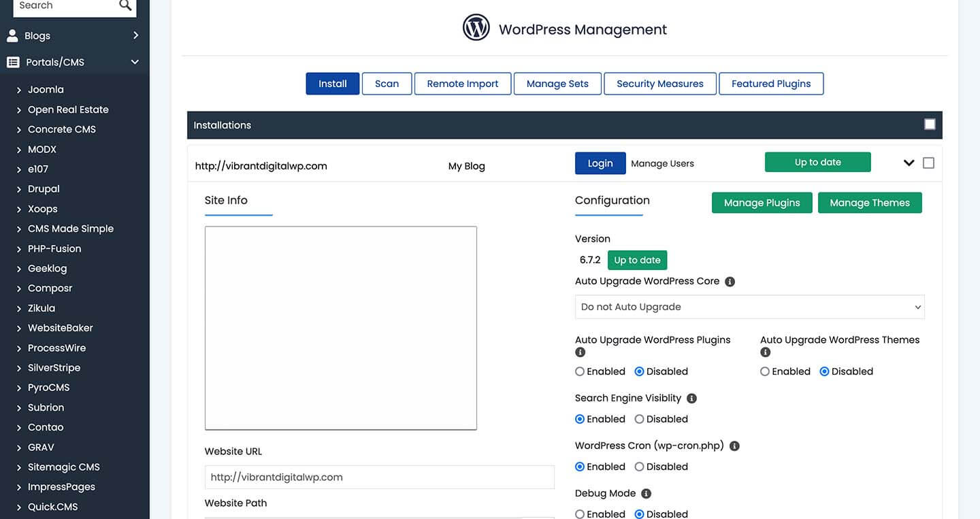Image resolution: width=980 pixels, height=519 pixels.
Task: Click the Install tab button
Action: (333, 84)
